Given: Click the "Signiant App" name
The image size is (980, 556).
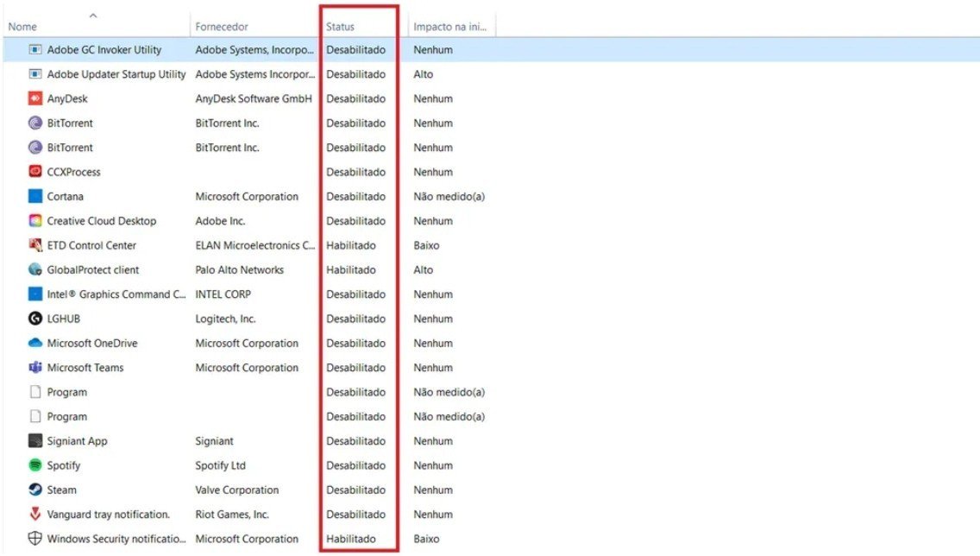Looking at the screenshot, I should pyautogui.click(x=78, y=440).
